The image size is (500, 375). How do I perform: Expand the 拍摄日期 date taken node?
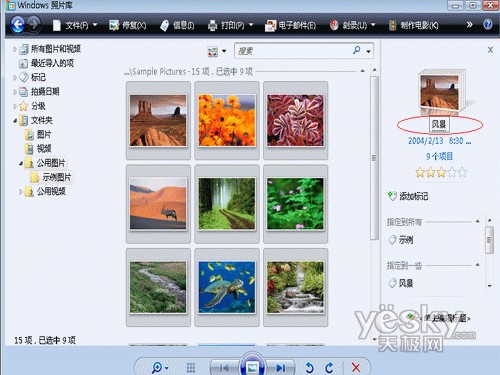coord(14,92)
